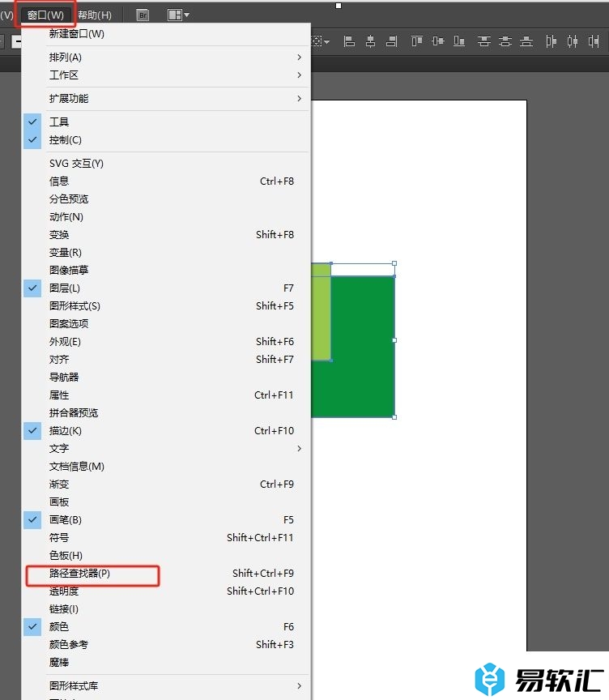Open the 变量(R) panel
Image resolution: width=609 pixels, height=700 pixels.
click(x=166, y=253)
